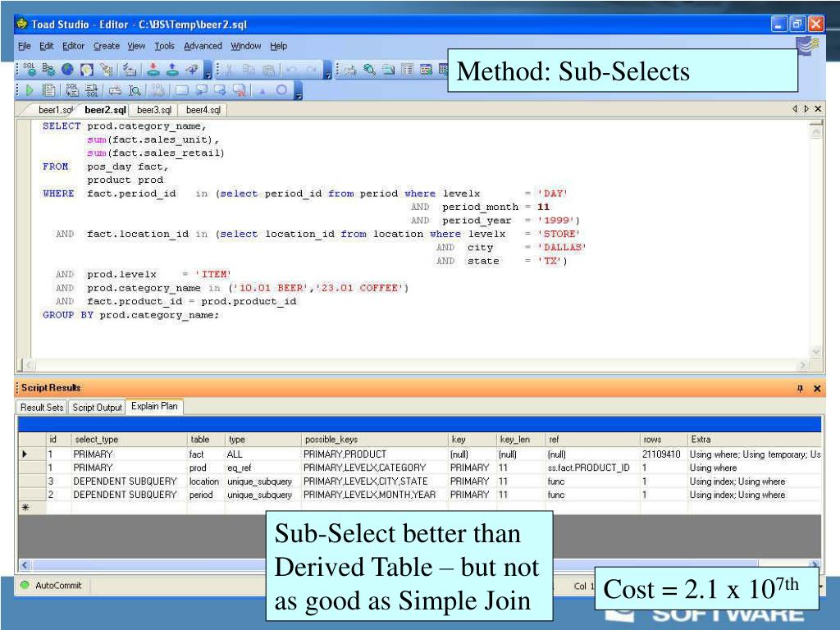Click the Undo arrow icon
Image resolution: width=840 pixels, height=630 pixels.
click(291, 70)
